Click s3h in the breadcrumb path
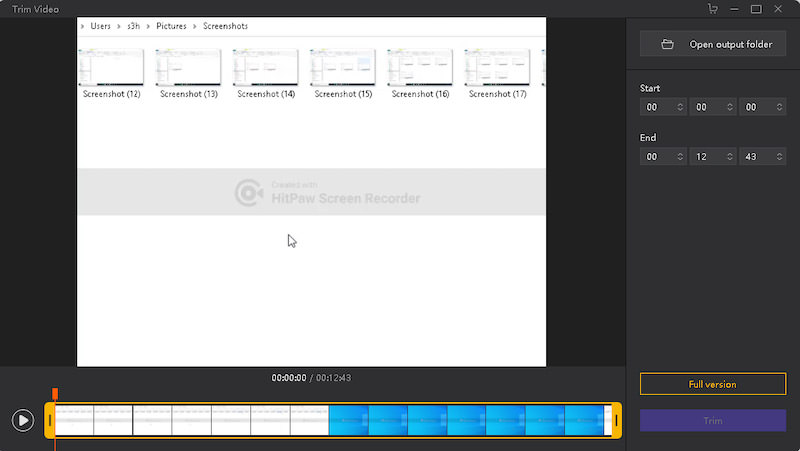The image size is (800, 451). 134,26
